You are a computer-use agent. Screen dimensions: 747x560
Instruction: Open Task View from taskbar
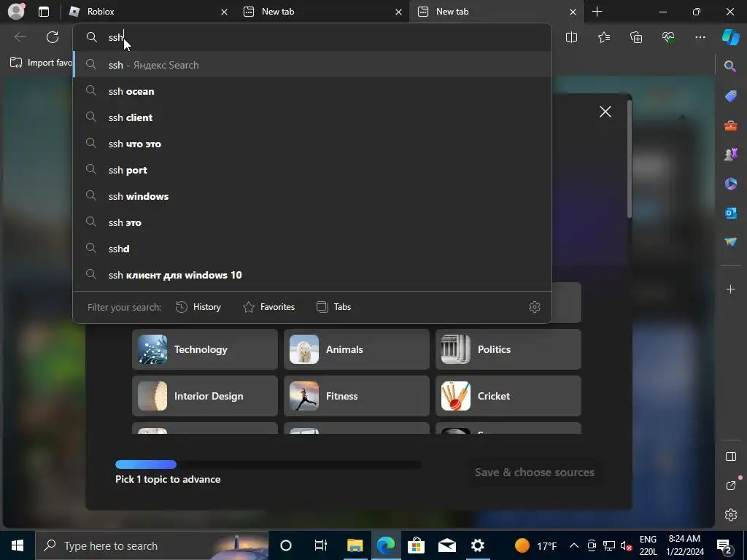click(x=321, y=545)
